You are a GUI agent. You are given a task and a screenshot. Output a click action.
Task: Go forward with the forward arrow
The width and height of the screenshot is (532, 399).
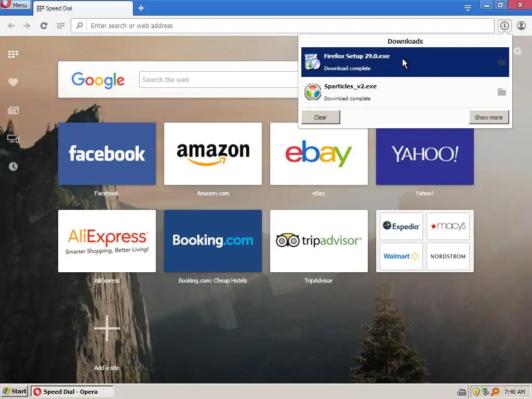27,26
